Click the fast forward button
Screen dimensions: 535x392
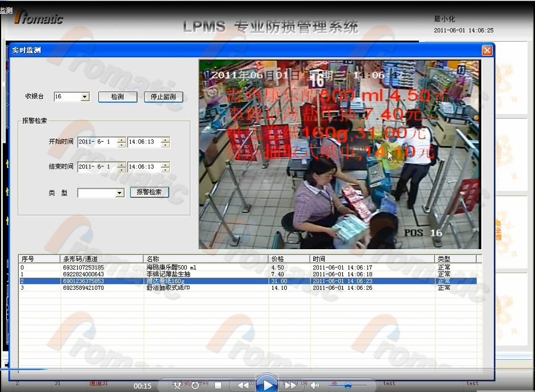290,386
